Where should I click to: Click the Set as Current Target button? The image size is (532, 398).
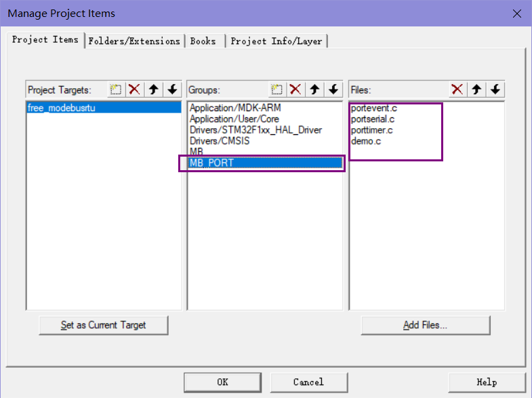tap(104, 325)
